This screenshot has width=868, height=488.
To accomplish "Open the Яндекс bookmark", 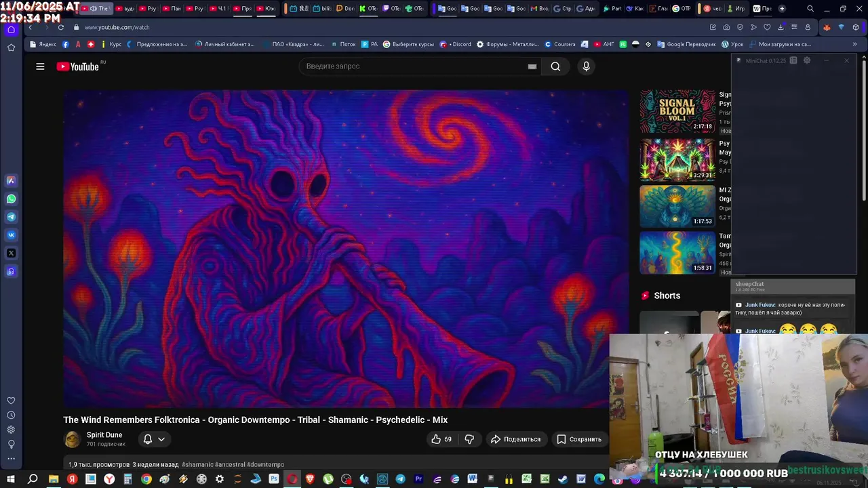I will [x=43, y=44].
